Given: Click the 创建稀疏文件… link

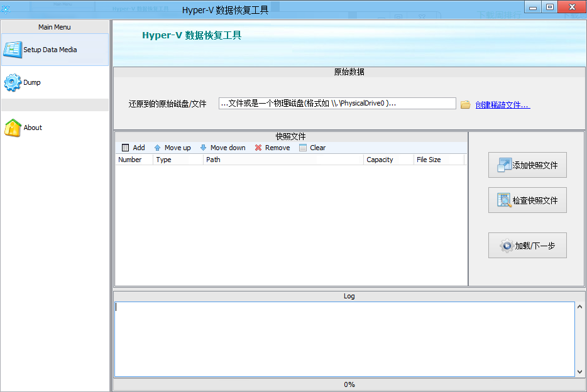Looking at the screenshot, I should (503, 105).
